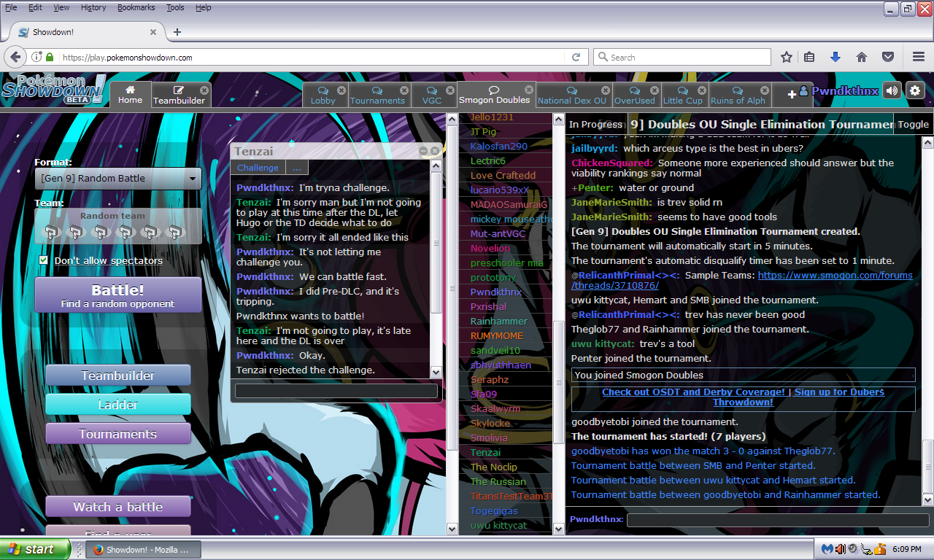Open the Options gear icon
Viewport: 934px width, 560px height.
(x=915, y=90)
